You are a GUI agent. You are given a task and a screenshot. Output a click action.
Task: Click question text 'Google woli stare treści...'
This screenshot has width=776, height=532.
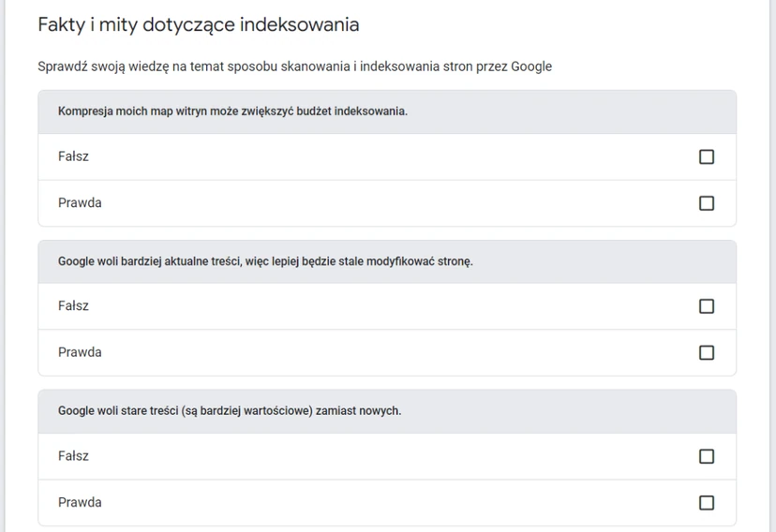230,411
